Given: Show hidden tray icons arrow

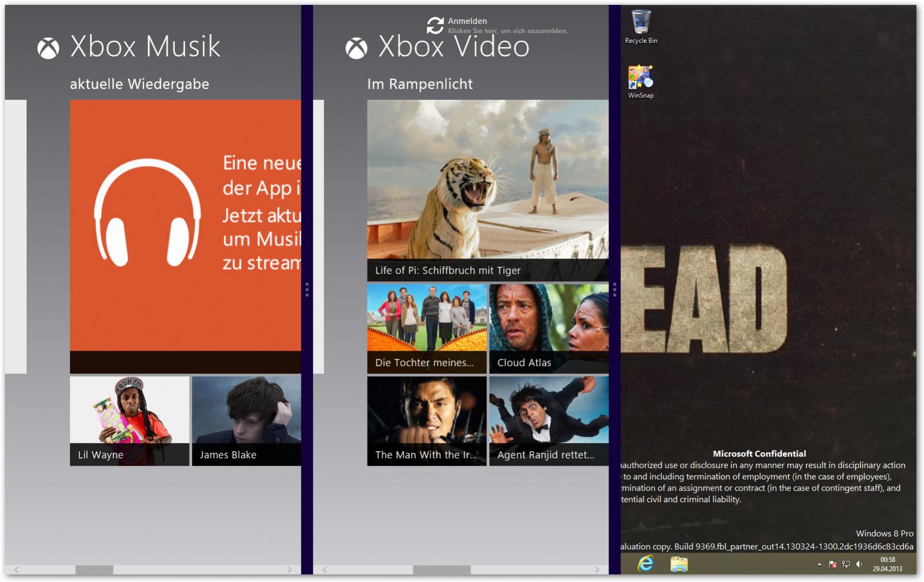Looking at the screenshot, I should point(819,565).
